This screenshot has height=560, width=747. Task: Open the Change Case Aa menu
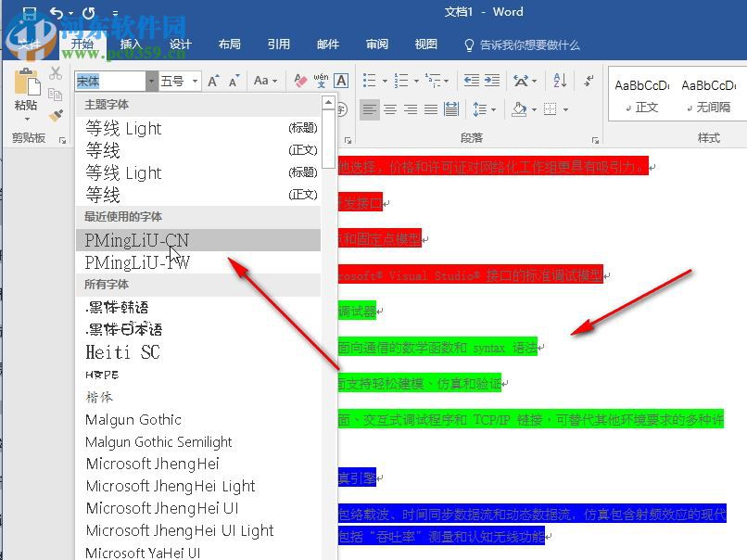coord(265,81)
